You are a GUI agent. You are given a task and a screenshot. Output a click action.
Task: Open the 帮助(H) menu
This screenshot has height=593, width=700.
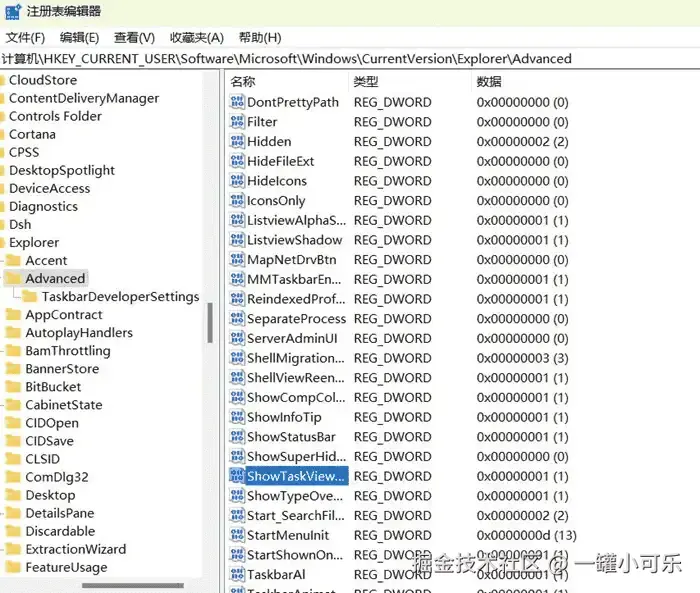coord(260,38)
